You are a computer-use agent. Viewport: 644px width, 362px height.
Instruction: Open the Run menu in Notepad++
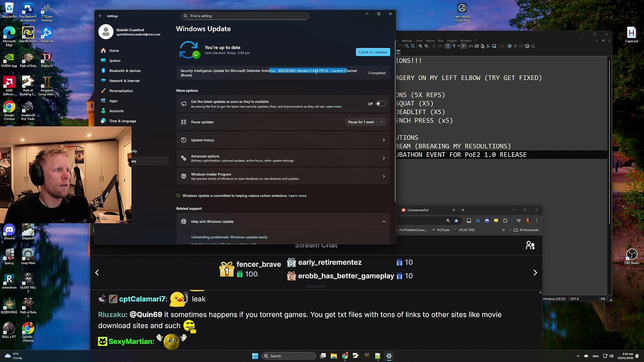pos(441,41)
